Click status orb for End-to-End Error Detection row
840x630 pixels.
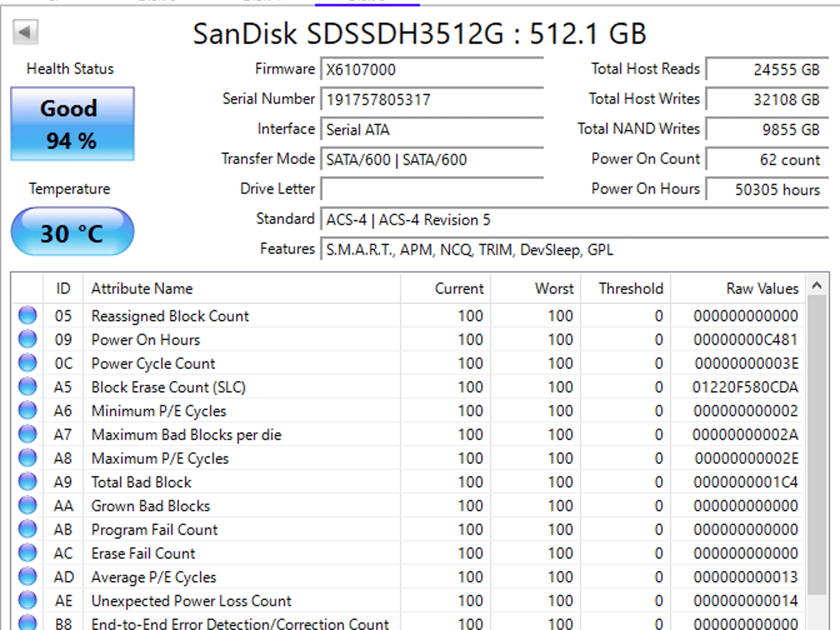click(27, 623)
